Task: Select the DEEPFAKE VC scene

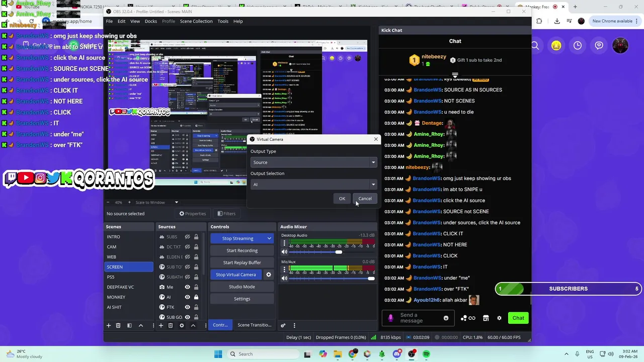Action: pyautogui.click(x=128, y=287)
